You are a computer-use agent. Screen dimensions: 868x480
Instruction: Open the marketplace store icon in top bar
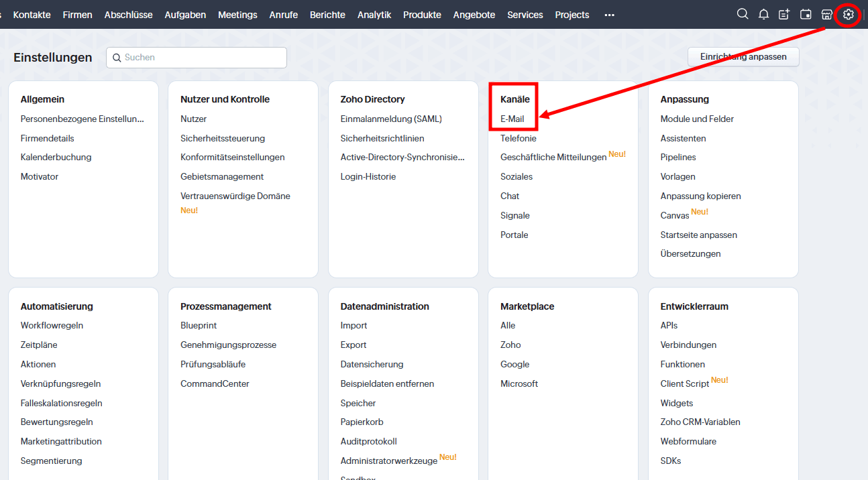point(827,14)
